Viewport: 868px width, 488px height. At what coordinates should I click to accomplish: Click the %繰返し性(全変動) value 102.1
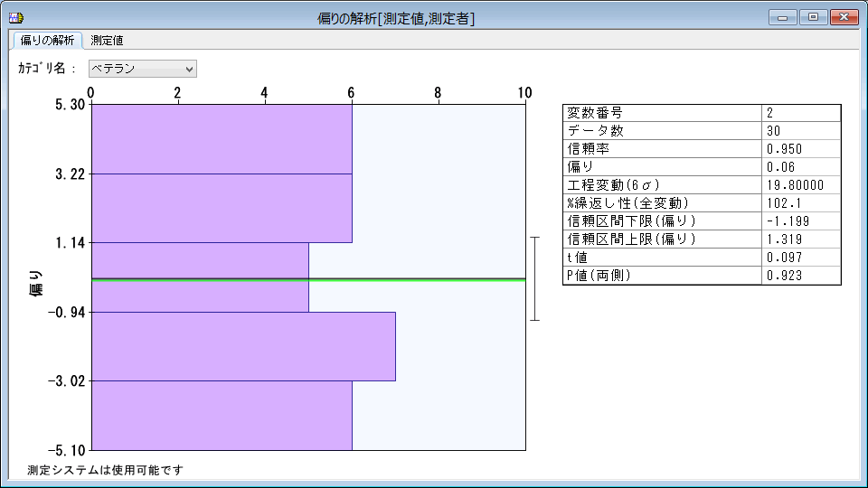point(784,203)
